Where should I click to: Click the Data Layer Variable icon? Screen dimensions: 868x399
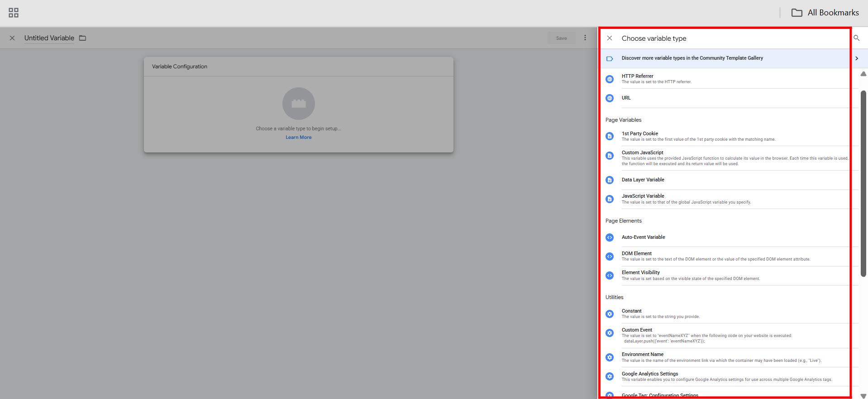click(x=610, y=180)
